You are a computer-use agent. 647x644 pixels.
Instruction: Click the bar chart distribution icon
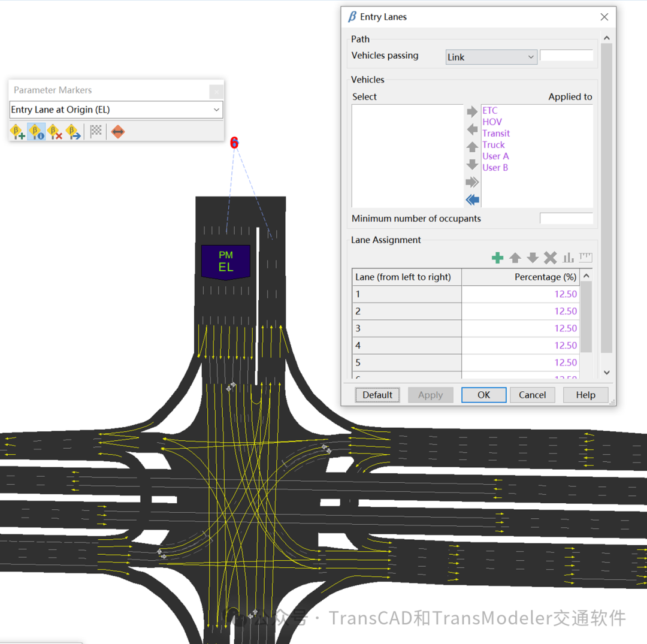click(x=568, y=258)
